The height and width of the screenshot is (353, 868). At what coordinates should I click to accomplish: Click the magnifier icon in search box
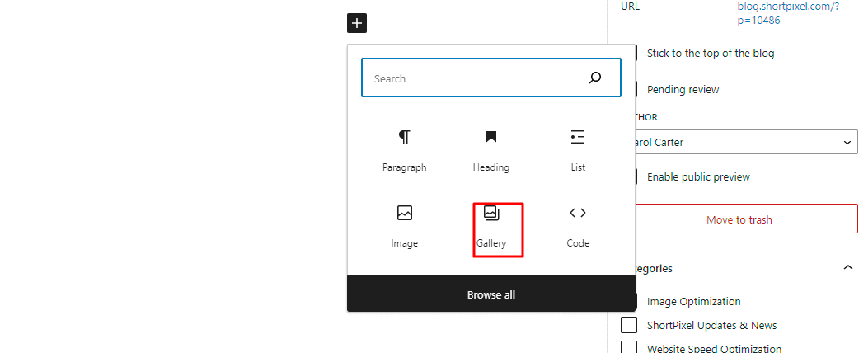(594, 78)
